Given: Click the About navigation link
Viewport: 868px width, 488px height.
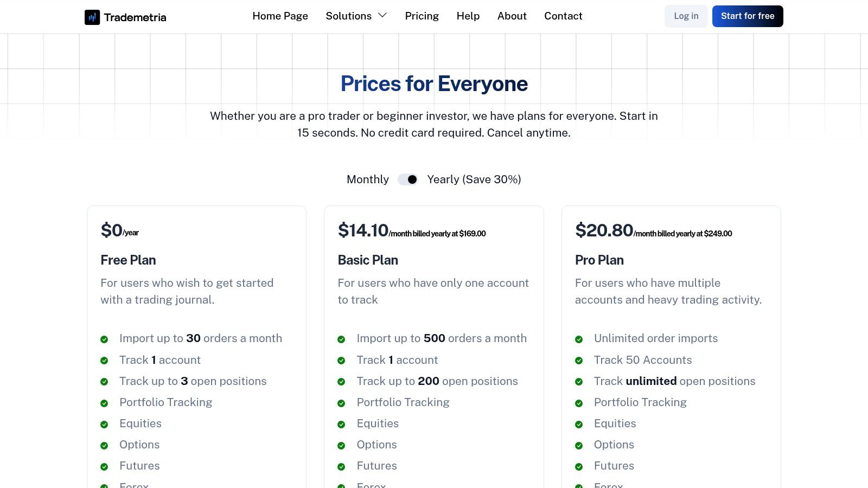Looking at the screenshot, I should pyautogui.click(x=512, y=16).
